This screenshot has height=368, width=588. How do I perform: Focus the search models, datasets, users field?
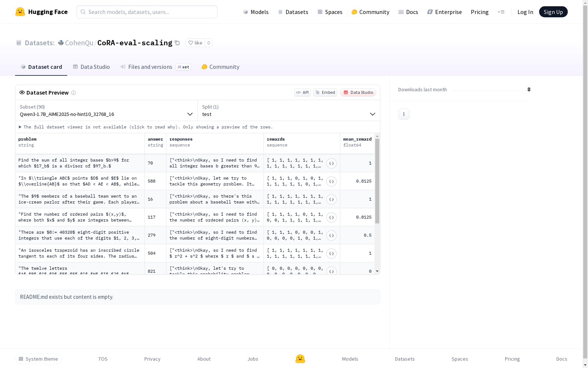click(x=147, y=12)
